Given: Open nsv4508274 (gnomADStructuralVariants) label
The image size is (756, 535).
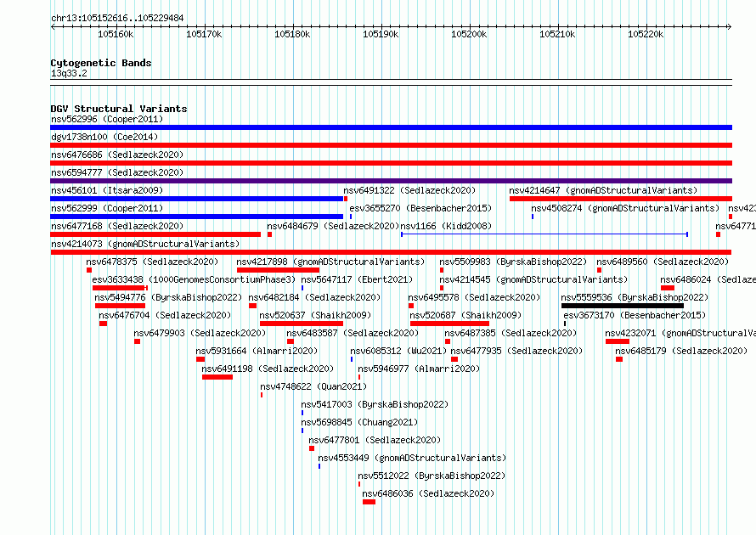Looking at the screenshot, I should pyautogui.click(x=625, y=208).
